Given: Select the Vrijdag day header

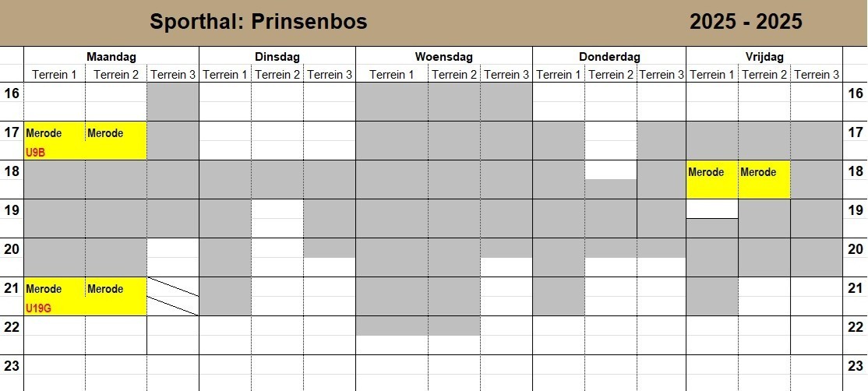Looking at the screenshot, I should [x=764, y=57].
